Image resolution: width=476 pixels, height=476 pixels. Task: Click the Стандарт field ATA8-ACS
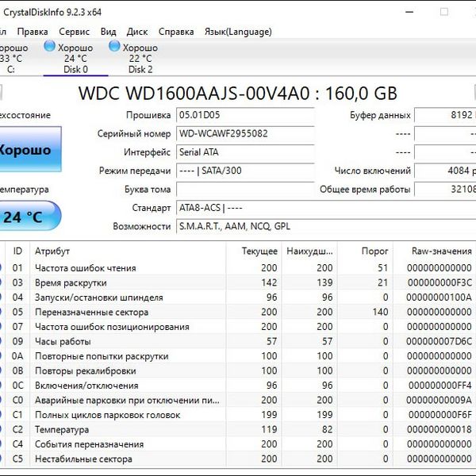(x=326, y=208)
